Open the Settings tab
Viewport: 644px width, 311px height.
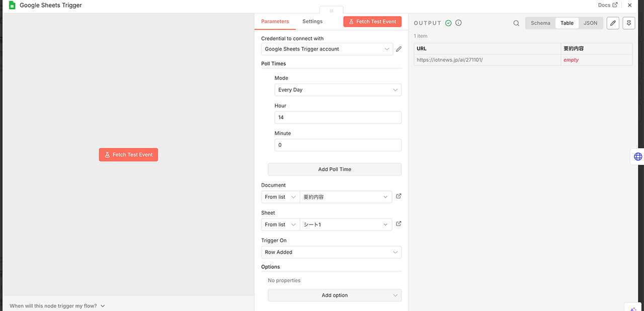312,22
